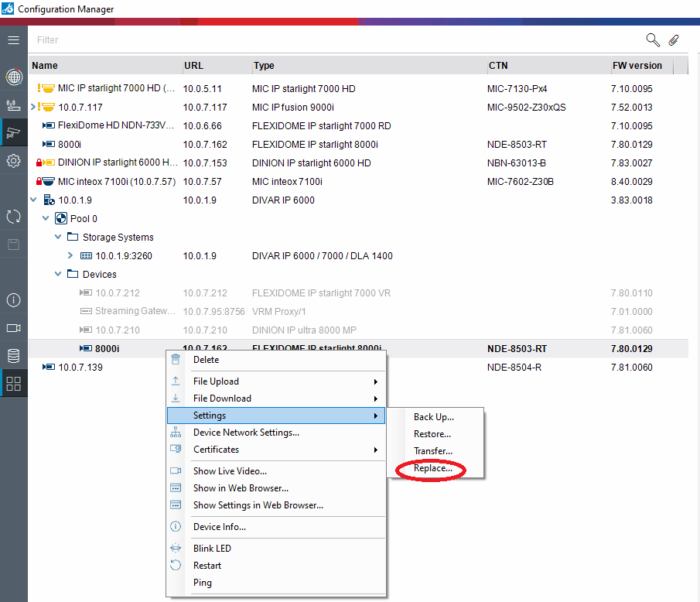Click Delete in the context menu
Image resolution: width=700 pixels, height=602 pixels.
tap(206, 360)
